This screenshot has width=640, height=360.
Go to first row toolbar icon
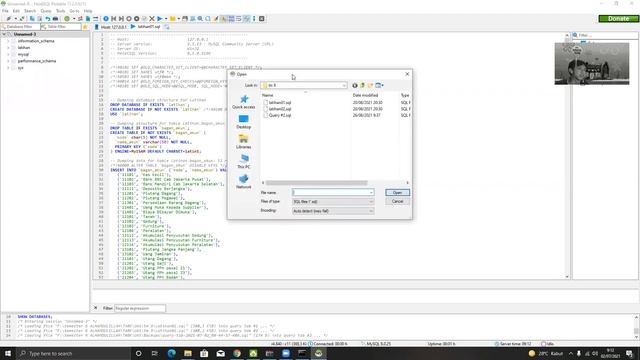(x=113, y=19)
